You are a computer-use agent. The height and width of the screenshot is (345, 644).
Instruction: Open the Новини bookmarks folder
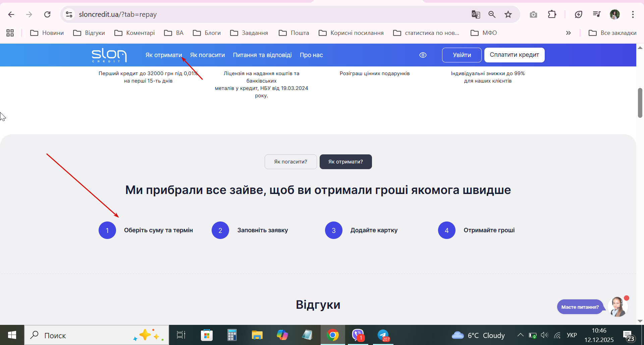(47, 33)
